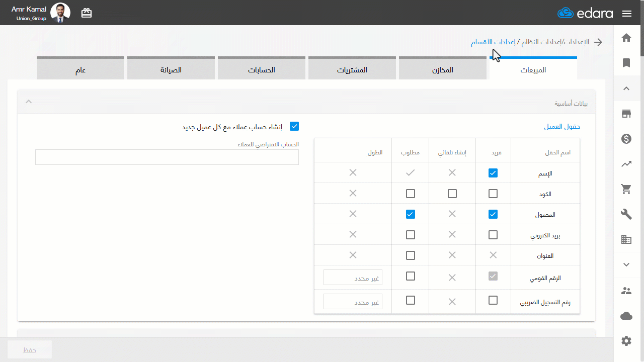Viewport: 644px width, 362px height.
Task: Open the bookmarks sidebar icon
Action: click(626, 63)
